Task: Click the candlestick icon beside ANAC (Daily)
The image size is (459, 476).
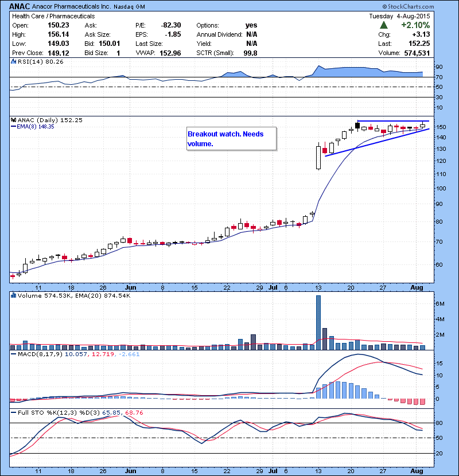Action: click(13, 120)
